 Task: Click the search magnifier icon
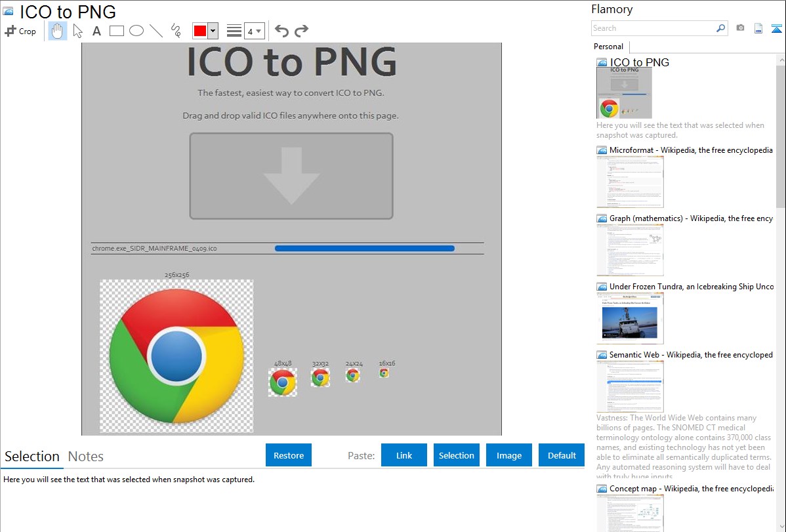point(720,28)
